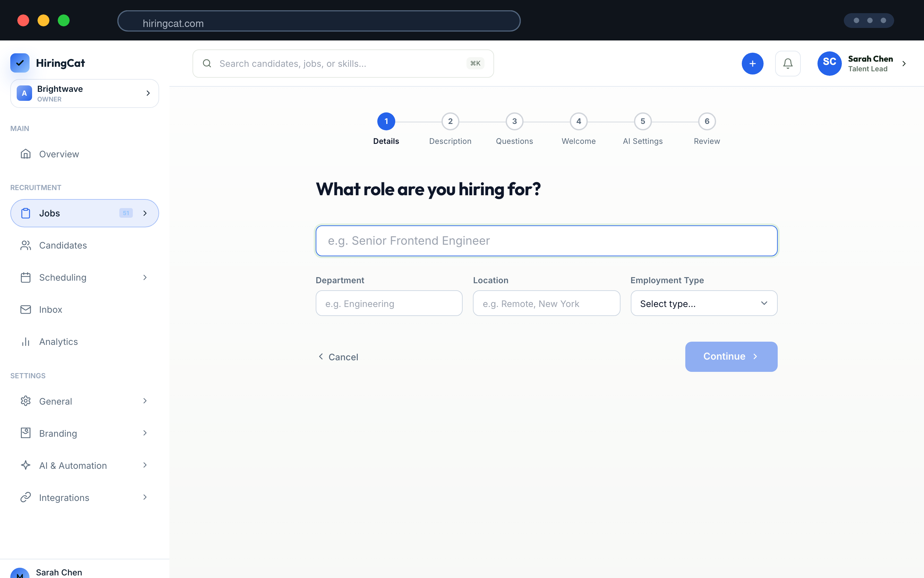Viewport: 924px width, 578px height.
Task: Click the Candidates people icon
Action: [x=26, y=245]
